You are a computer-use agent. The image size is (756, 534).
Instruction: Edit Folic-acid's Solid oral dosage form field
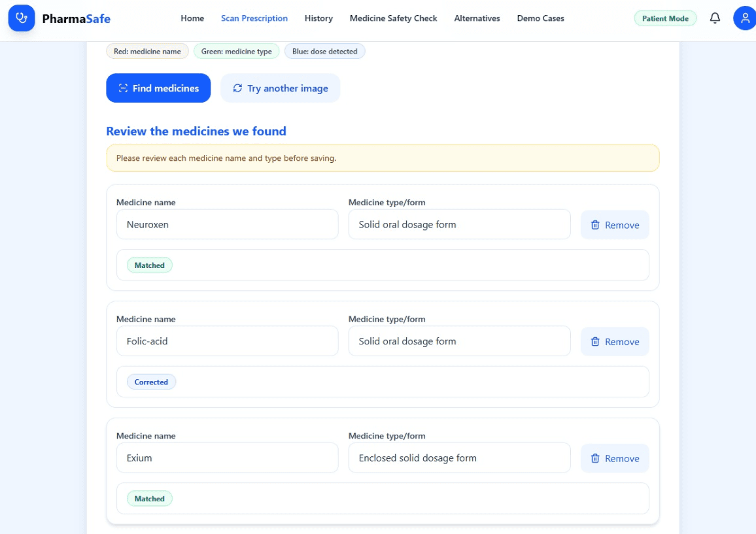coord(460,341)
